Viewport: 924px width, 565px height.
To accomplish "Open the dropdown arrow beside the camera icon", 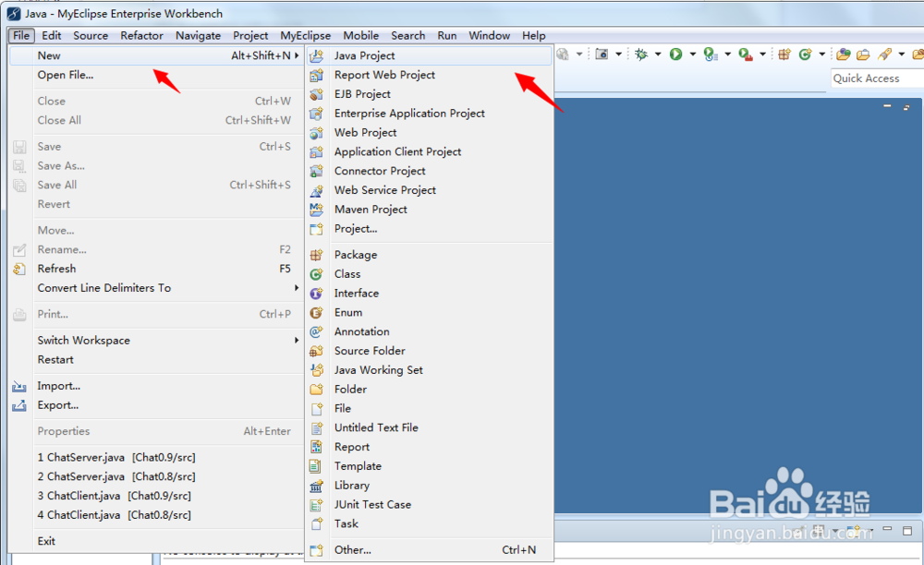I will [x=619, y=54].
